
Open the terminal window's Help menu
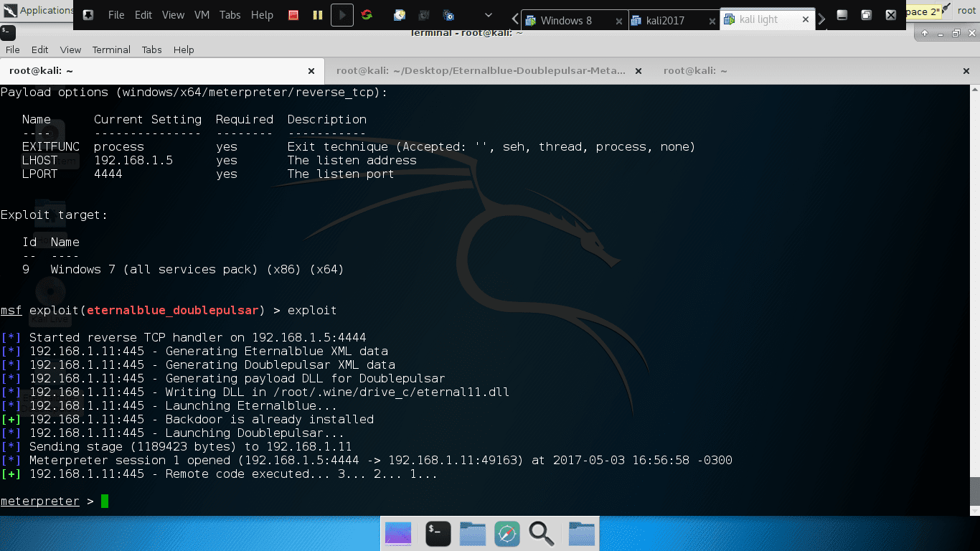tap(184, 50)
